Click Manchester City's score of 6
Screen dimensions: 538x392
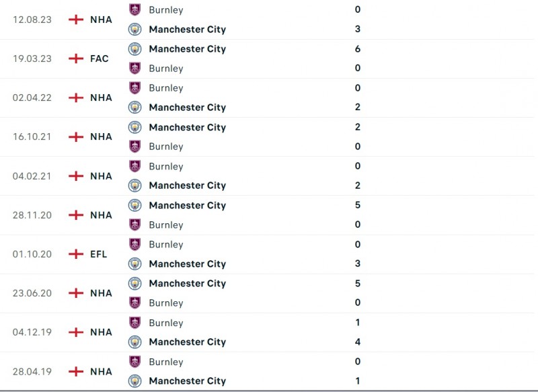point(358,49)
